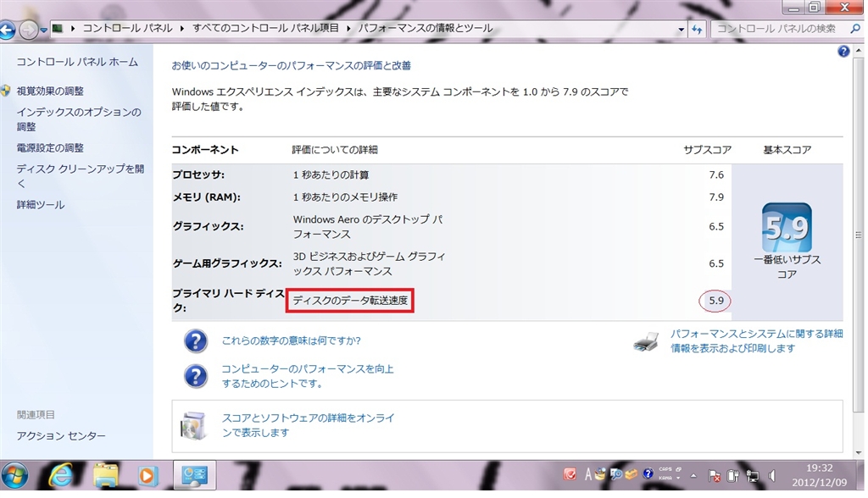Select Control Panel taskbar button
The width and height of the screenshot is (868, 498).
(194, 475)
